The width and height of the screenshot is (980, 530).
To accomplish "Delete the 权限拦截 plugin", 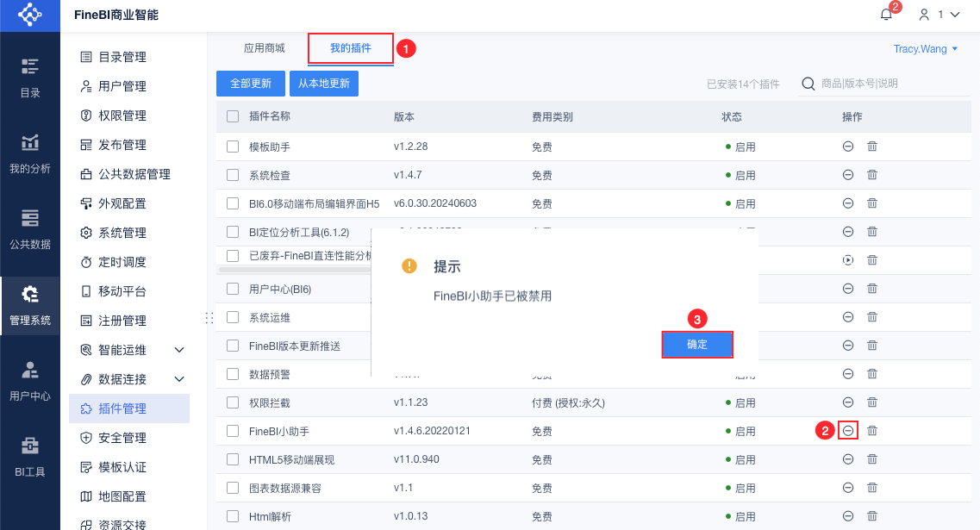I will [872, 402].
